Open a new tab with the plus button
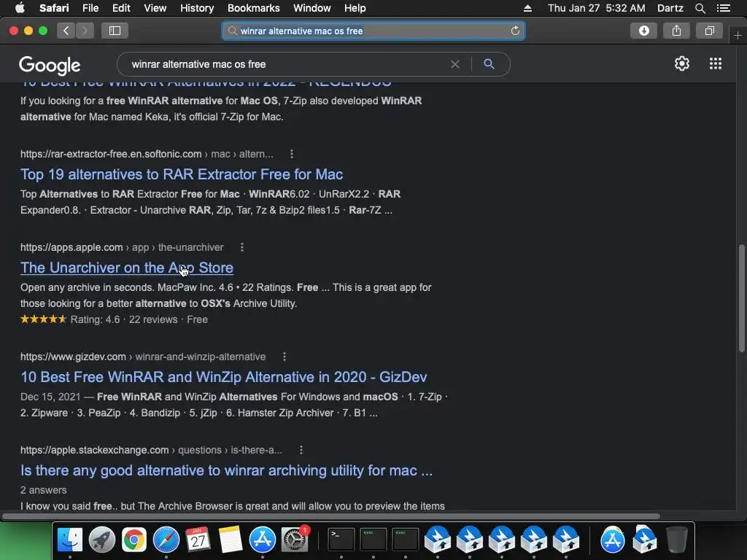Image resolution: width=747 pixels, height=560 pixels. click(x=738, y=36)
